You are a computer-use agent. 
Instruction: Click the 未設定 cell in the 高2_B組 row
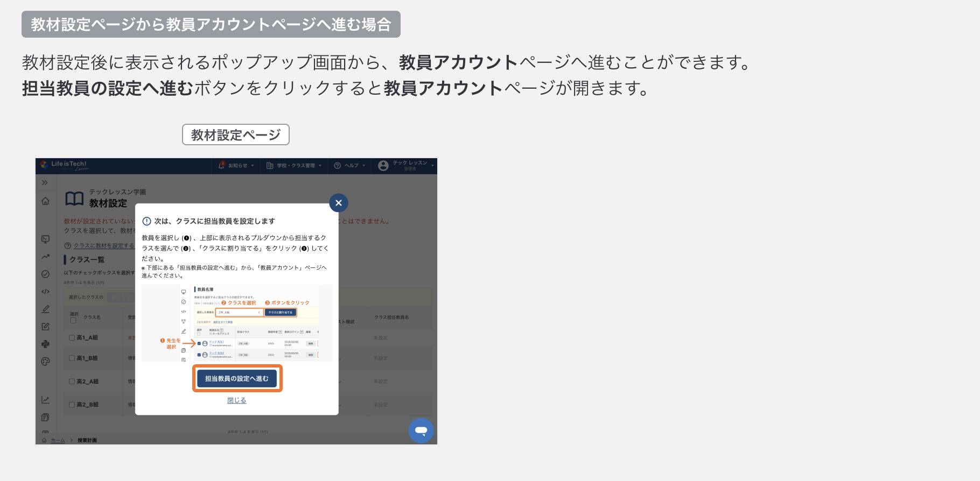[381, 405]
